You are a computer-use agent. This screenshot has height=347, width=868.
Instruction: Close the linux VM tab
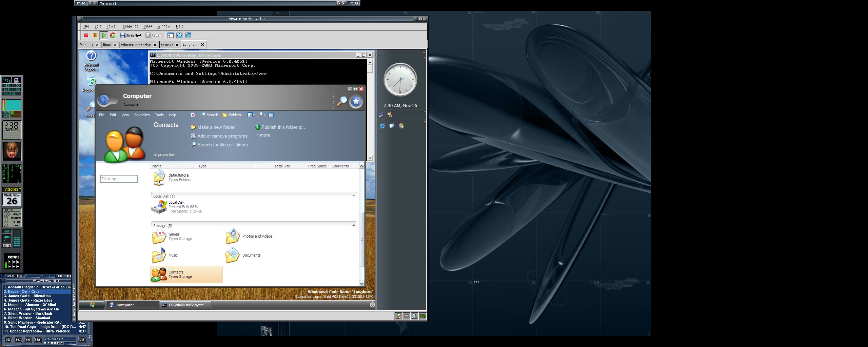pyautogui.click(x=115, y=45)
